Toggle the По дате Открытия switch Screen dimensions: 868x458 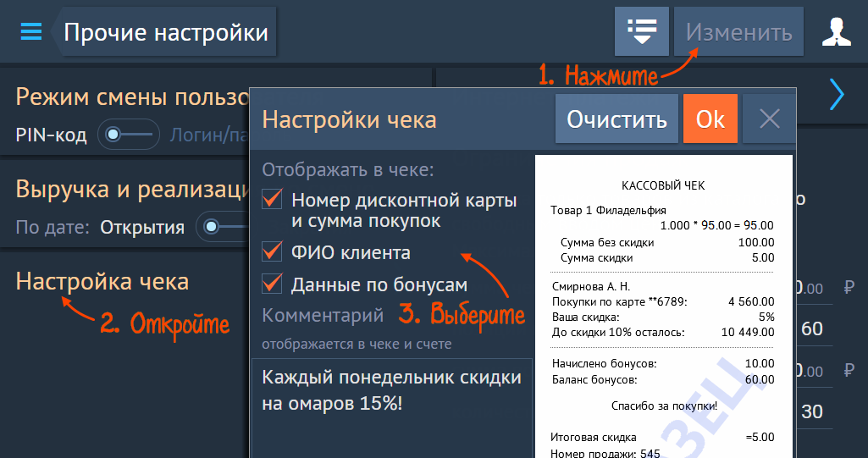point(213,227)
